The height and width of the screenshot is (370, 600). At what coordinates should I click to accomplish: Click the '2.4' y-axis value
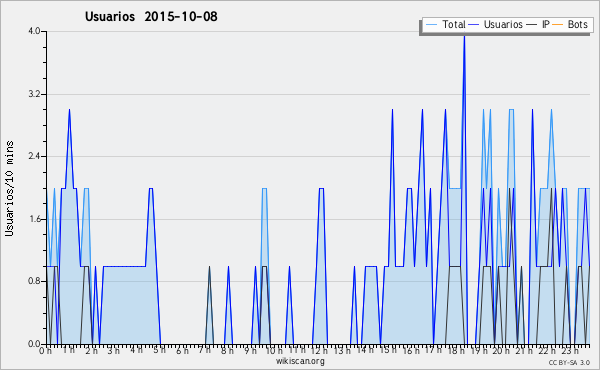click(x=34, y=156)
